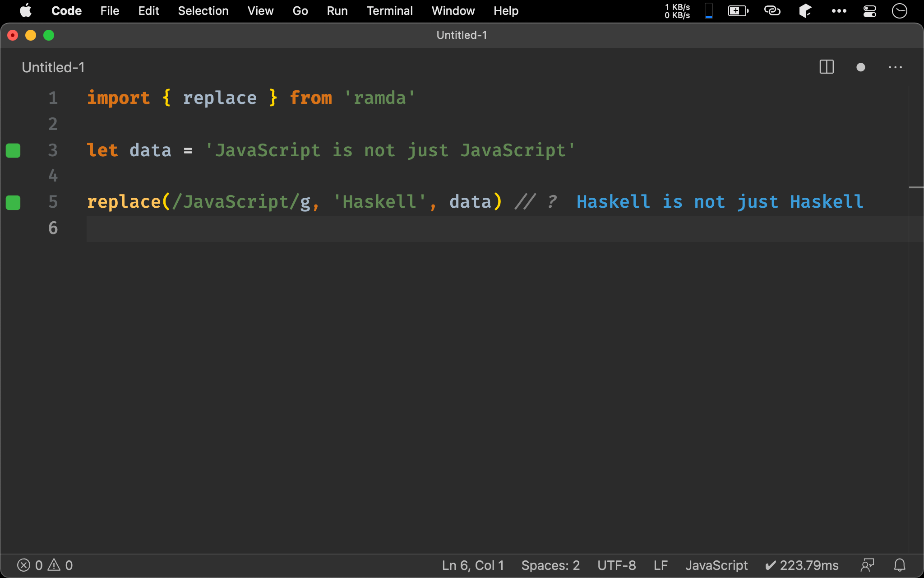Click the blue phone-shaped menu bar icon
Screen dimensions: 924x578
[x=709, y=11]
